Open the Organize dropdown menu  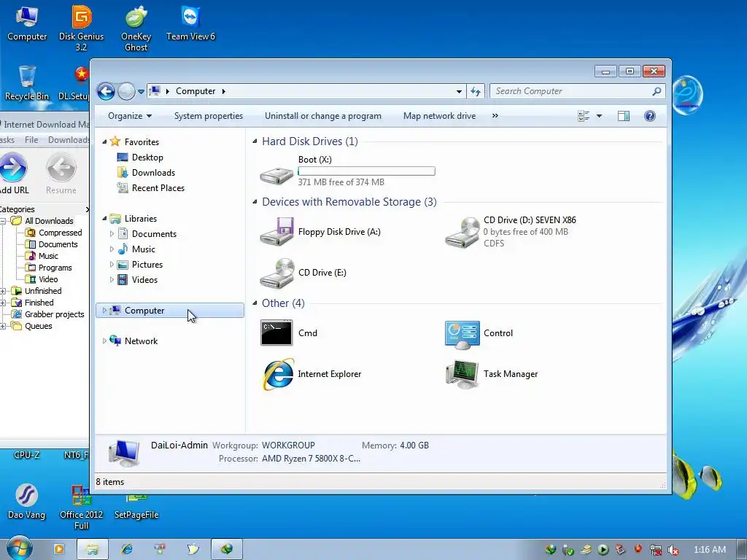pyautogui.click(x=130, y=116)
